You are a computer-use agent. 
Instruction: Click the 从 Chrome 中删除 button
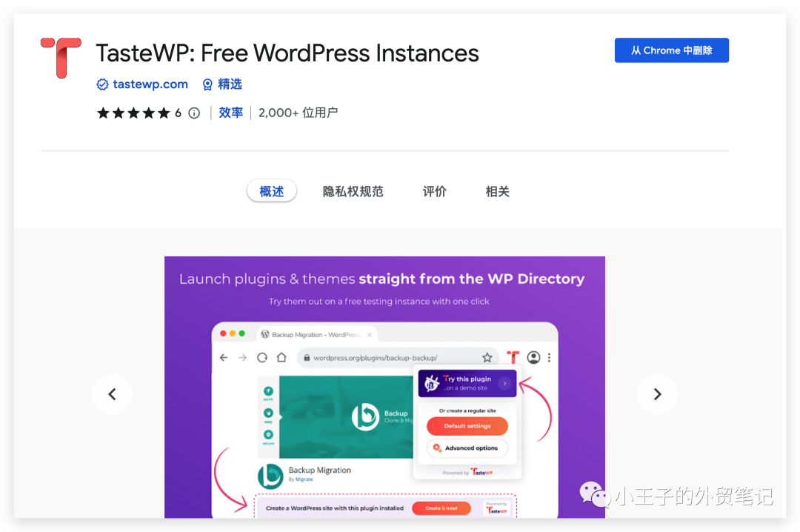(671, 50)
